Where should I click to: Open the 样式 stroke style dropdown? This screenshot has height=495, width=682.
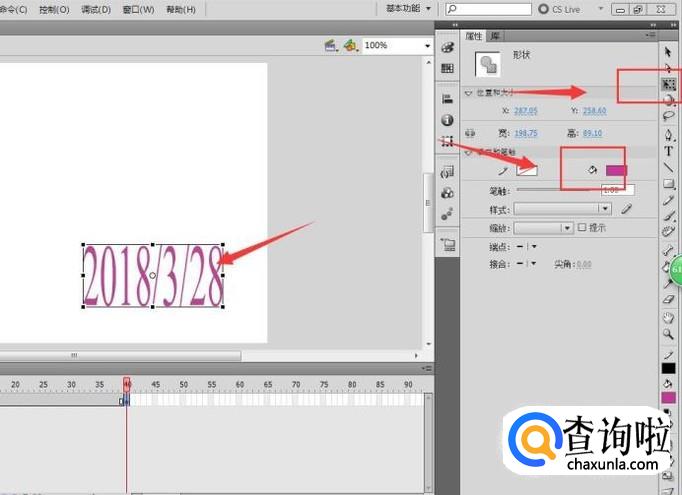pyautogui.click(x=605, y=209)
